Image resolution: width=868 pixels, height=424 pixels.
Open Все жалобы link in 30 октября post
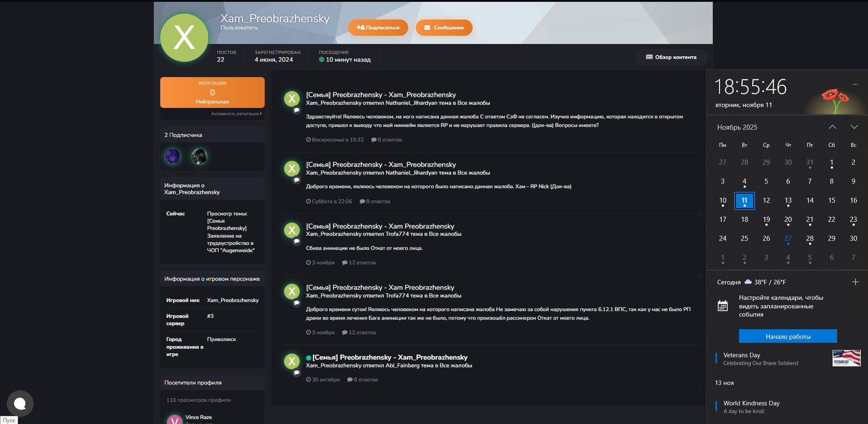tap(456, 366)
